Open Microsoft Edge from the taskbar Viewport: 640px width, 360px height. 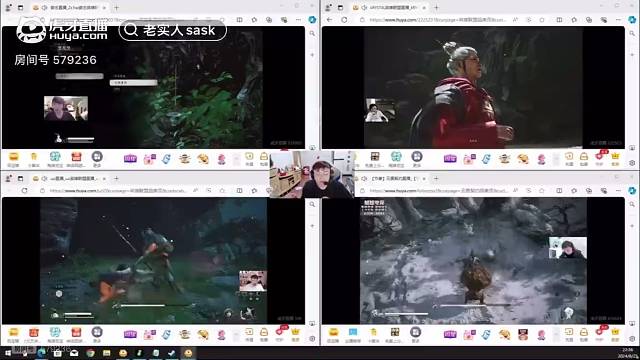pos(41,353)
